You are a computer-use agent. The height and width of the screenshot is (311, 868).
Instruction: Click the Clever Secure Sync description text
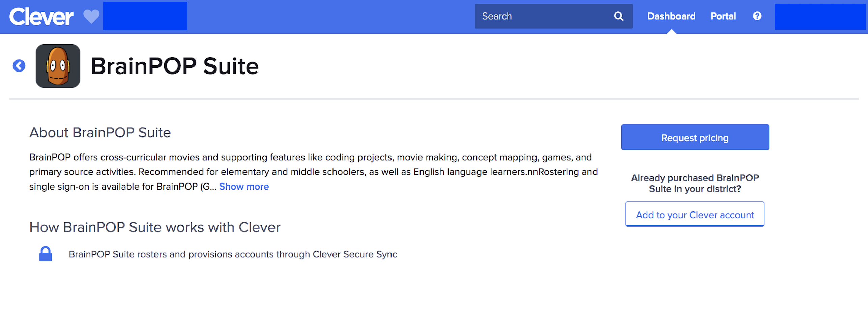pos(233,254)
